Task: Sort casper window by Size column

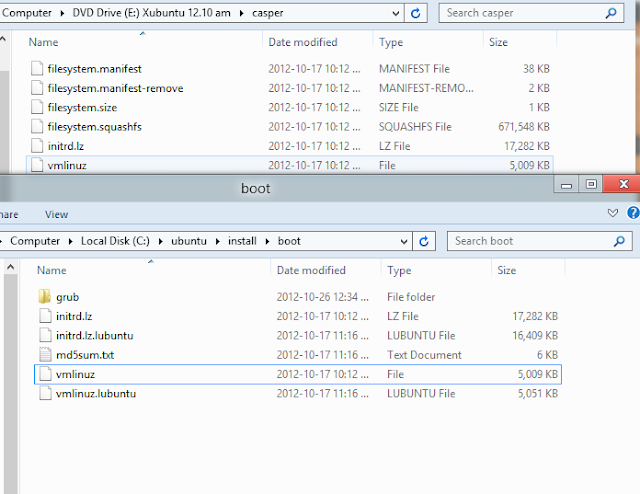Action: 498,42
